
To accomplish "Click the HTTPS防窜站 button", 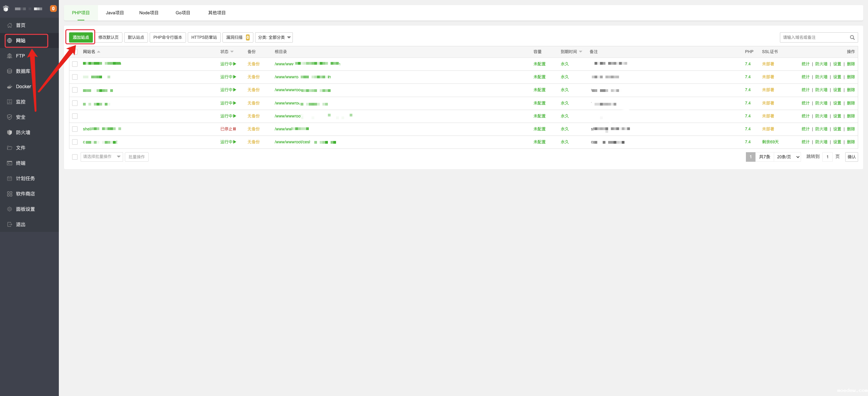I will 204,37.
